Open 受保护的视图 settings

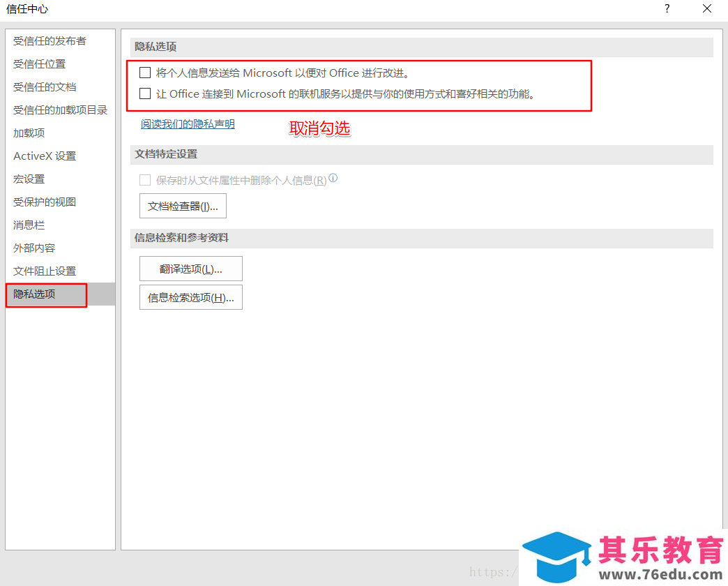61,202
